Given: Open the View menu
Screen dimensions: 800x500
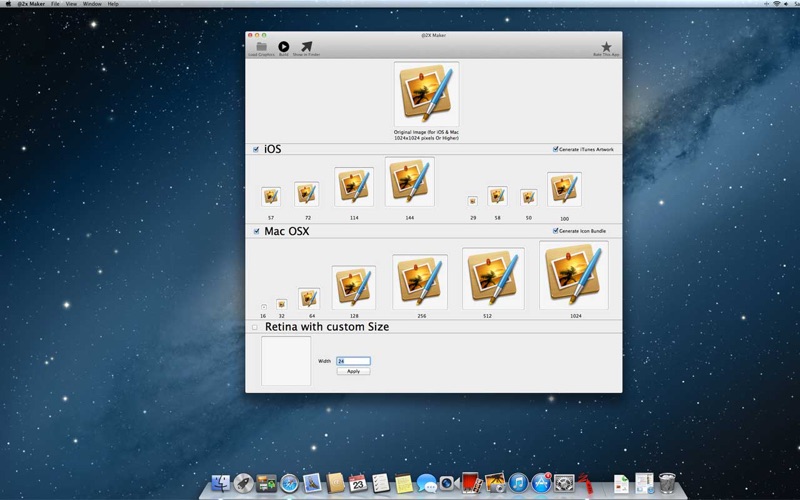Looking at the screenshot, I should [71, 4].
